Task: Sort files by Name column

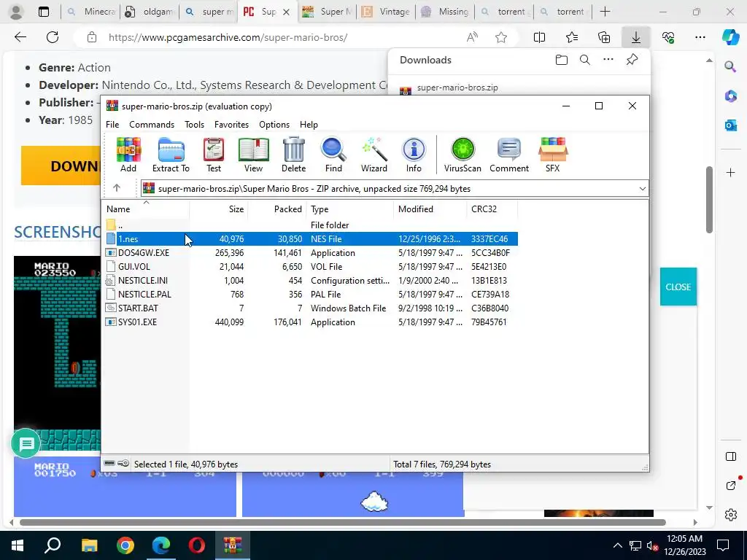Action: click(146, 209)
